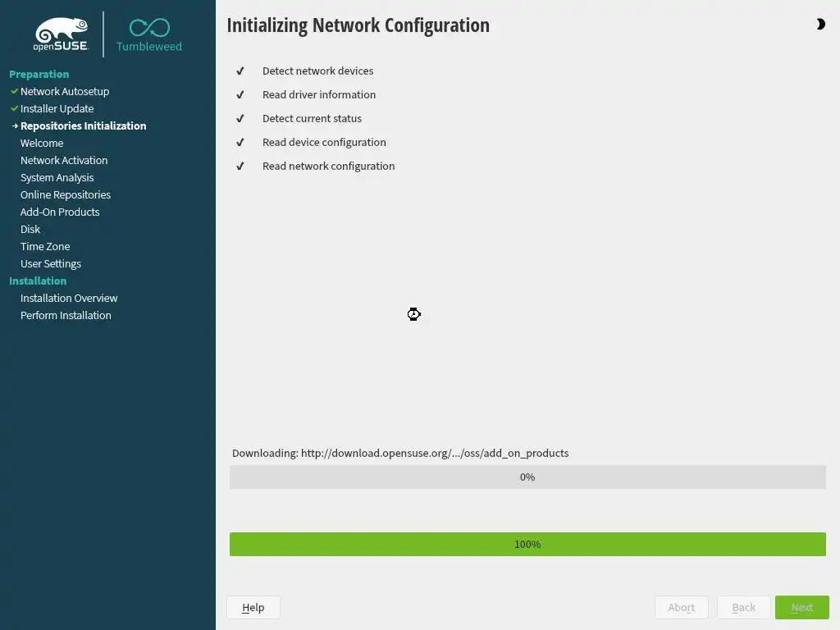Select Welcome step in sidebar

pos(42,143)
